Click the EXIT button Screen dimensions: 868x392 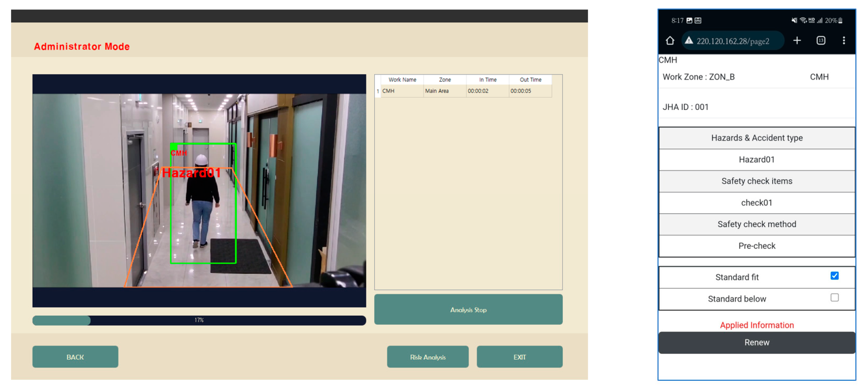pos(519,357)
